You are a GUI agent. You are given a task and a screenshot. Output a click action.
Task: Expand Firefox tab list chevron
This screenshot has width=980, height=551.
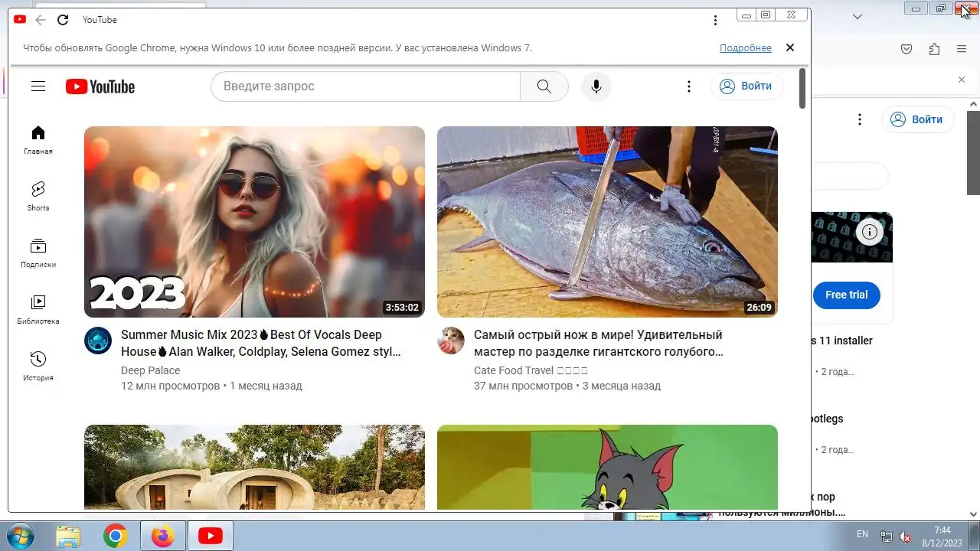[858, 17]
